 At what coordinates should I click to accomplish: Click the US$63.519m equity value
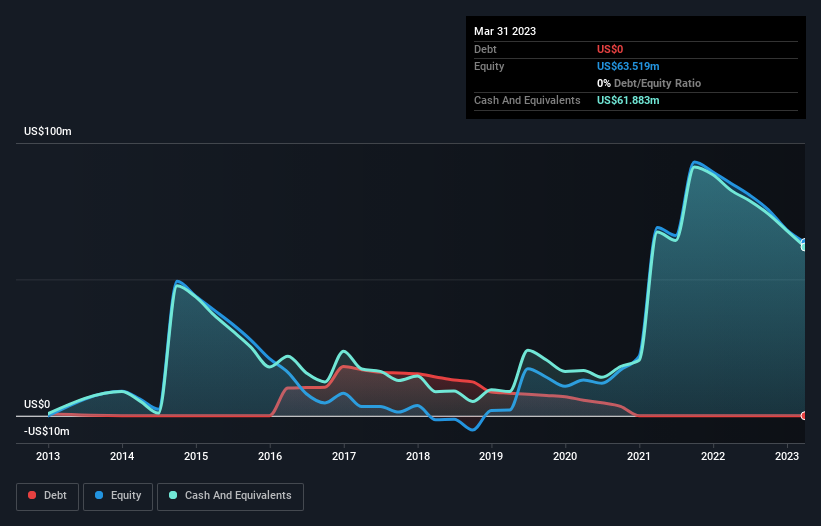[628, 66]
